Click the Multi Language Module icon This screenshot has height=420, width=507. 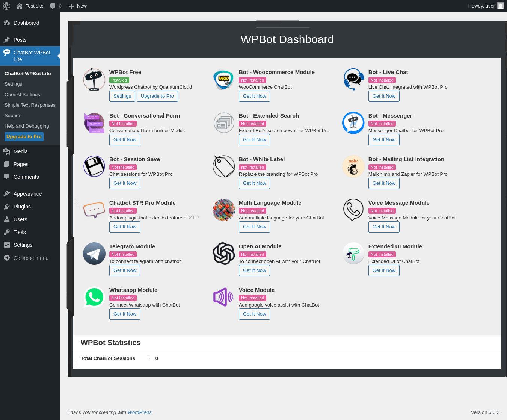pos(224,210)
